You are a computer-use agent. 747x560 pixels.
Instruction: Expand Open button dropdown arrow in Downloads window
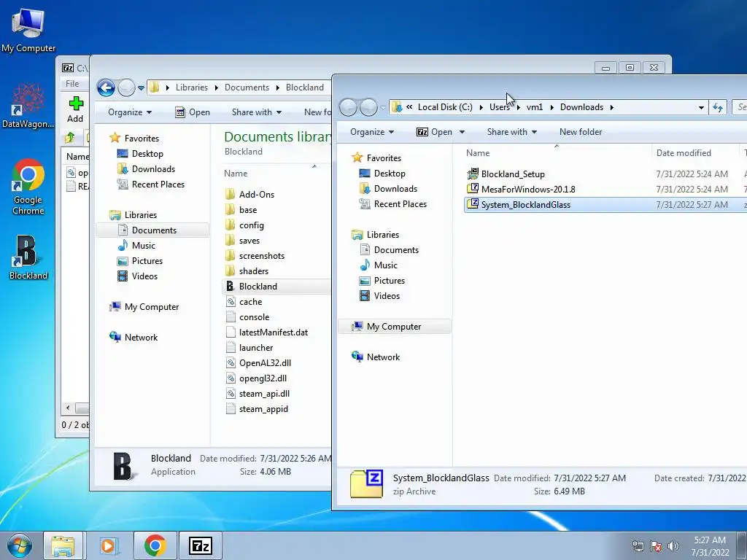tap(462, 133)
